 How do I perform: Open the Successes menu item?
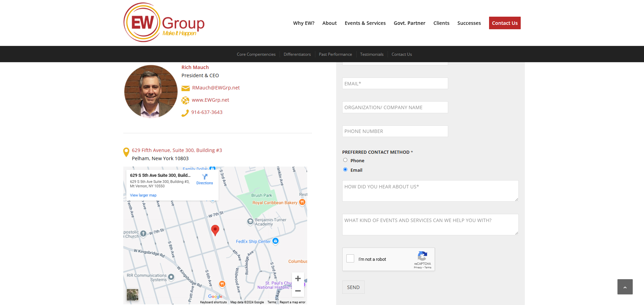[x=469, y=23]
